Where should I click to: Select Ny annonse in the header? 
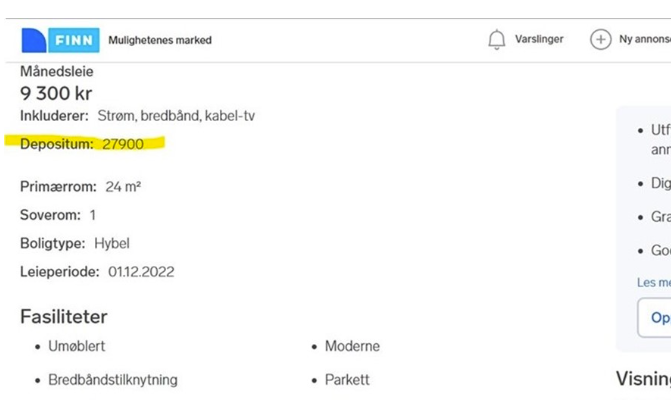(x=644, y=40)
